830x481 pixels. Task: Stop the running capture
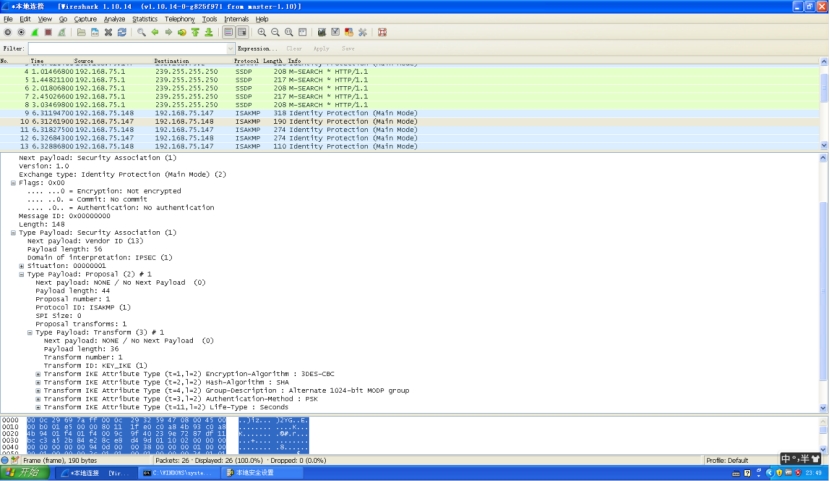[x=48, y=32]
